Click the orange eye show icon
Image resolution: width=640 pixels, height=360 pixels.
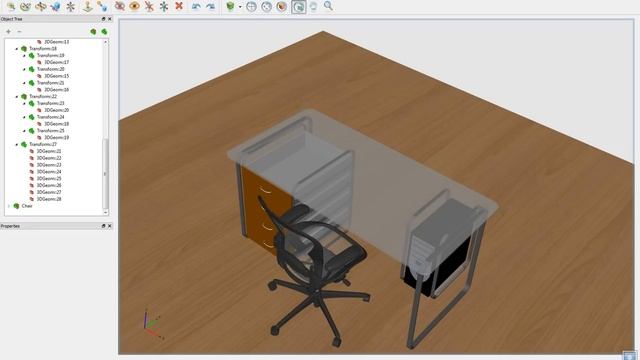coord(134,6)
